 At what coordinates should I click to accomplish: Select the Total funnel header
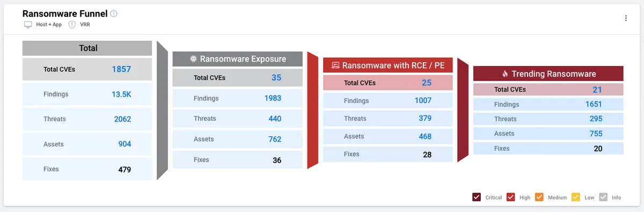[87, 48]
